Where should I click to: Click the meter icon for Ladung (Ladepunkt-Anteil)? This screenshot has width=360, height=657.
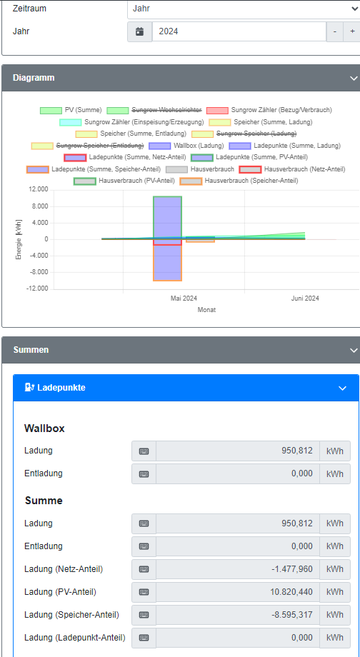click(144, 638)
